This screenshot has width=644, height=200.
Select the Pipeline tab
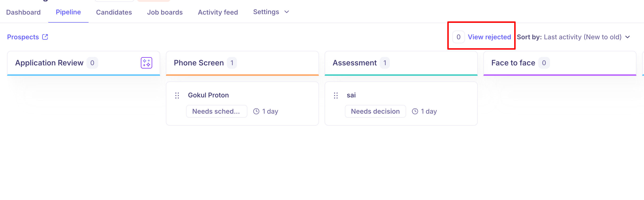68,12
